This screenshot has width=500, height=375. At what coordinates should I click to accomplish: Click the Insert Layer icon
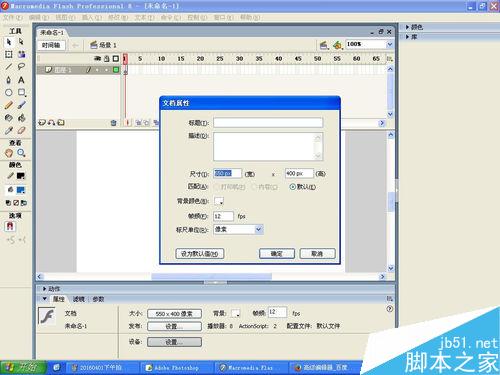(x=42, y=123)
